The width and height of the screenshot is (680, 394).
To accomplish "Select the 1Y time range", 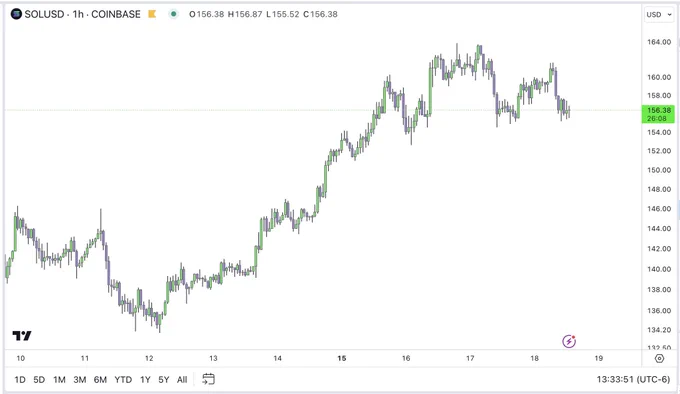I will pos(145,380).
